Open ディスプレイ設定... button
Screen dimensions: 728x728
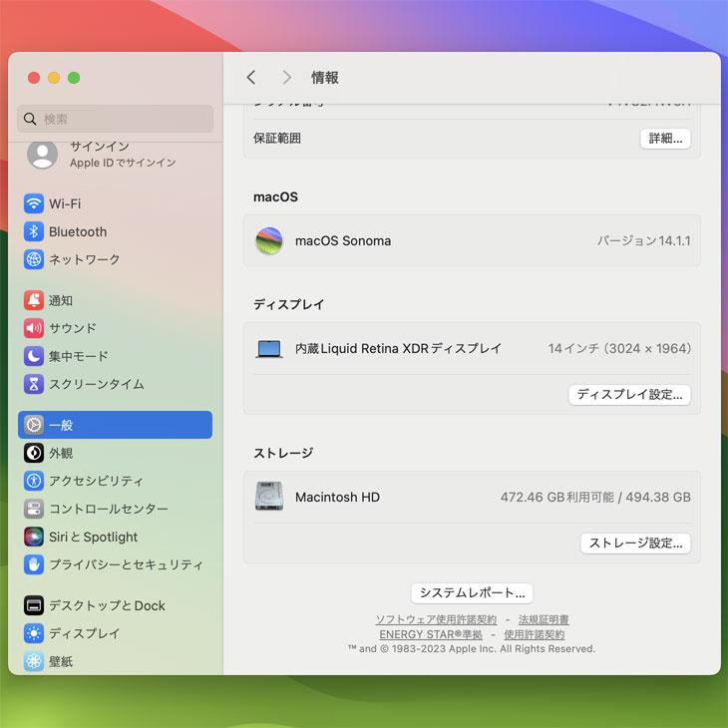point(629,395)
